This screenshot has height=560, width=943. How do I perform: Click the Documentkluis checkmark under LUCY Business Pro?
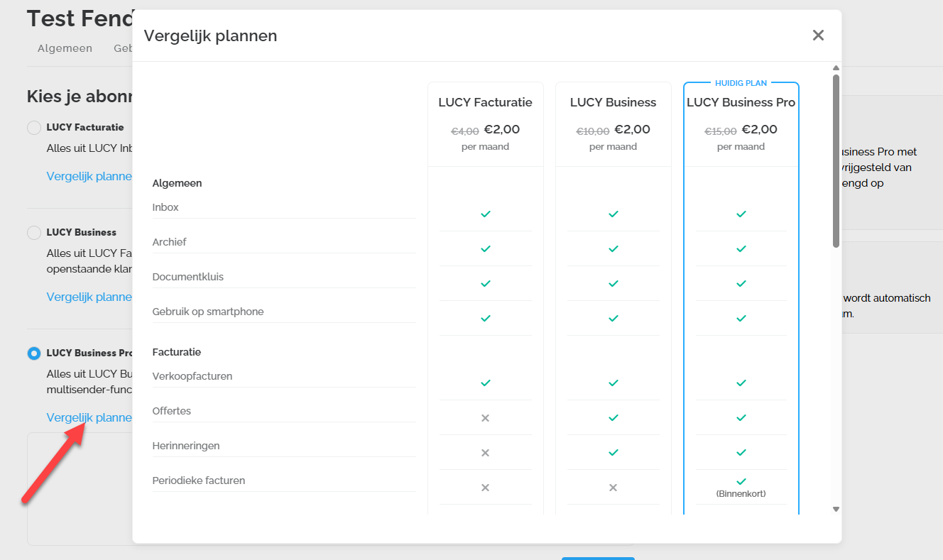click(x=741, y=283)
